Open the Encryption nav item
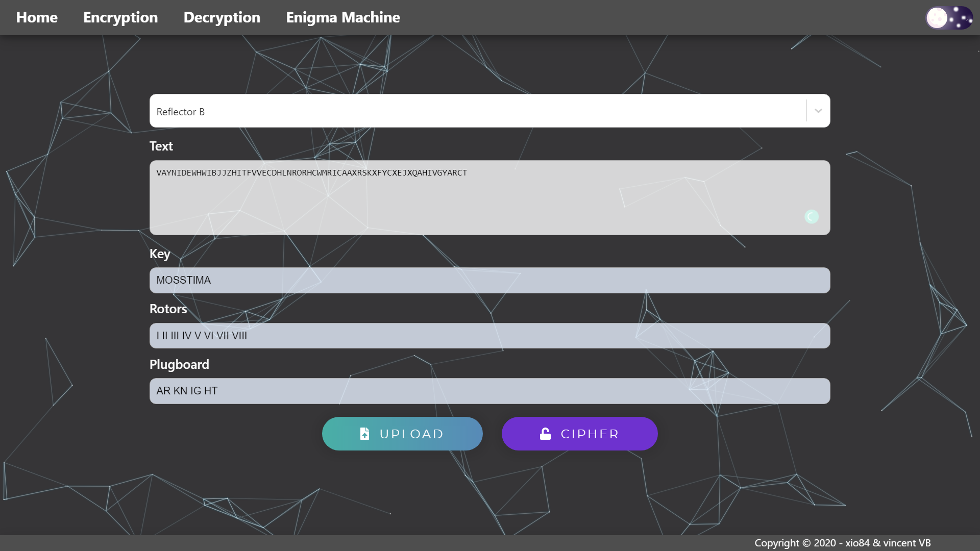Screen dimensions: 980x551 point(120,17)
